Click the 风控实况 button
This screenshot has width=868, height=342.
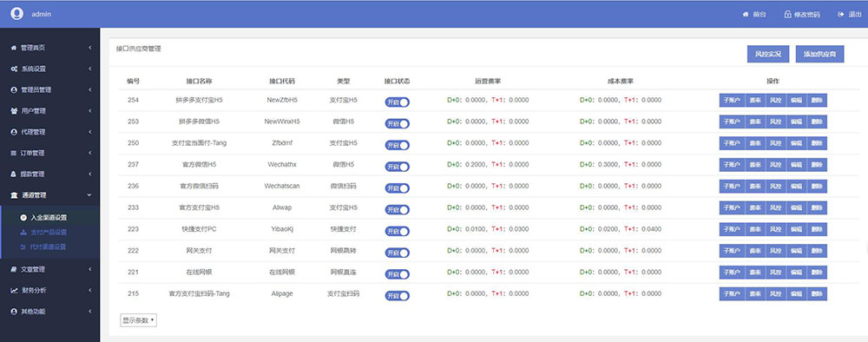pos(768,54)
